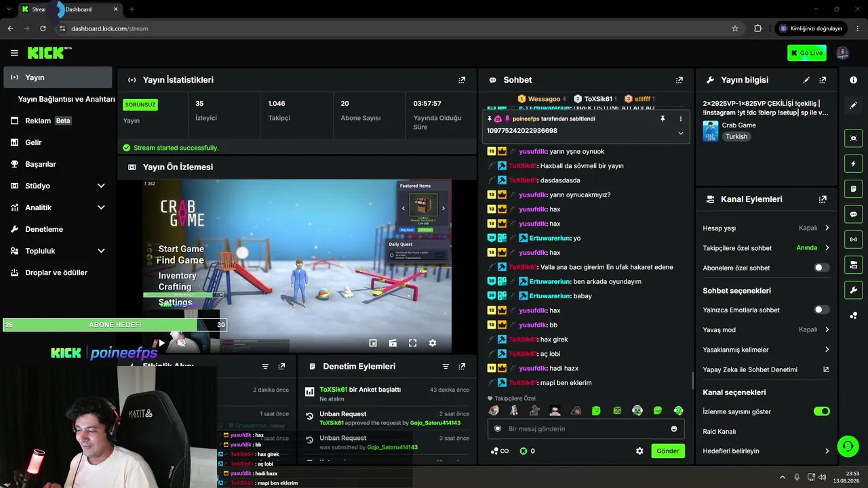Enable picture-in-picture for stream preview
This screenshot has width=868, height=488.
pos(373,343)
